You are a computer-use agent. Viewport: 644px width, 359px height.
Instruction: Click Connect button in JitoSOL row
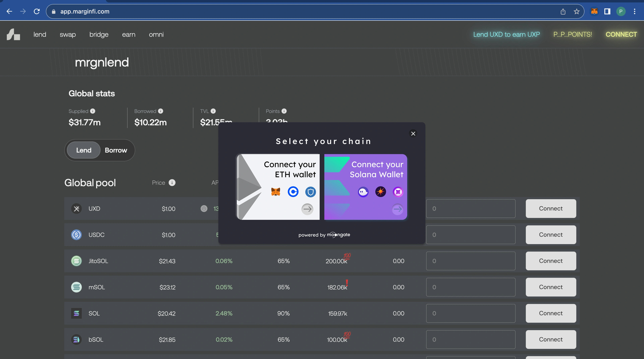click(551, 261)
